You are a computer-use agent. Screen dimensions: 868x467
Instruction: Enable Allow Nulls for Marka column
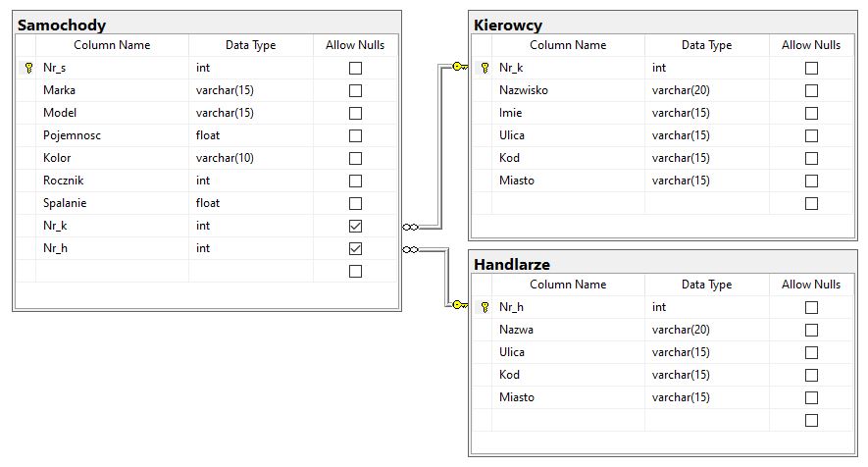(355, 90)
